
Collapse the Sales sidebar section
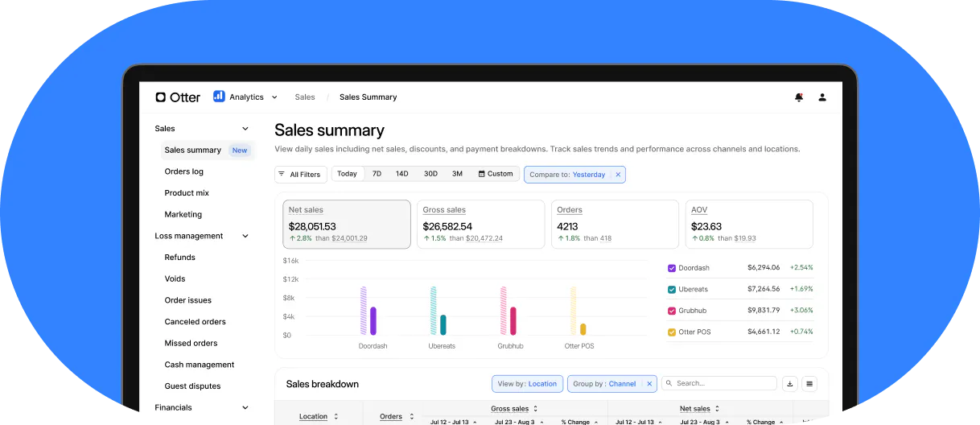coord(245,129)
